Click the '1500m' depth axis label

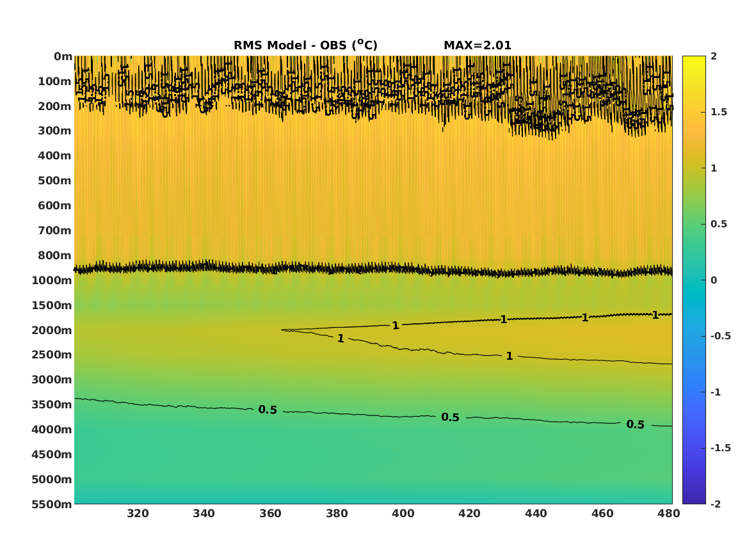(52, 305)
